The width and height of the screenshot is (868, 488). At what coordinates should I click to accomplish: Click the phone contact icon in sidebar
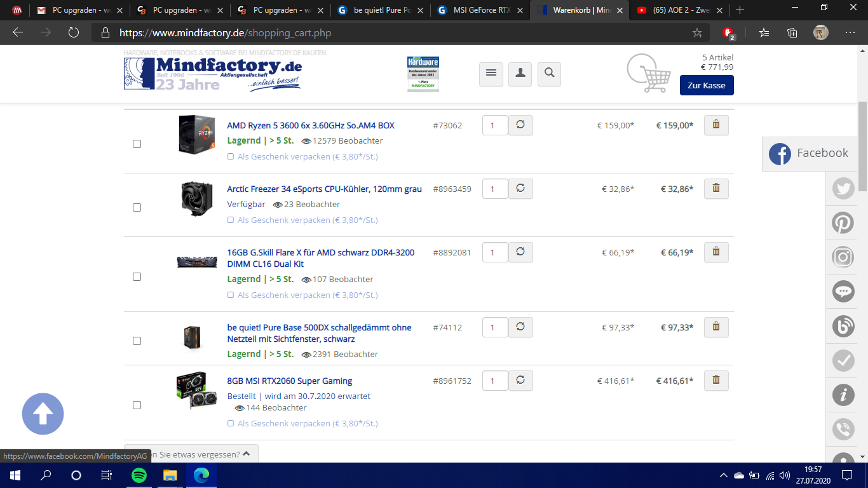(x=843, y=429)
